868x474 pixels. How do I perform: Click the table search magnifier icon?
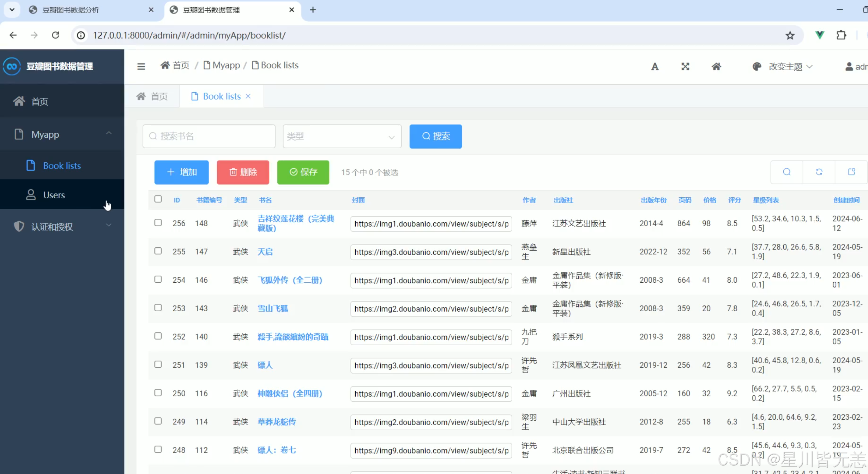tap(787, 172)
